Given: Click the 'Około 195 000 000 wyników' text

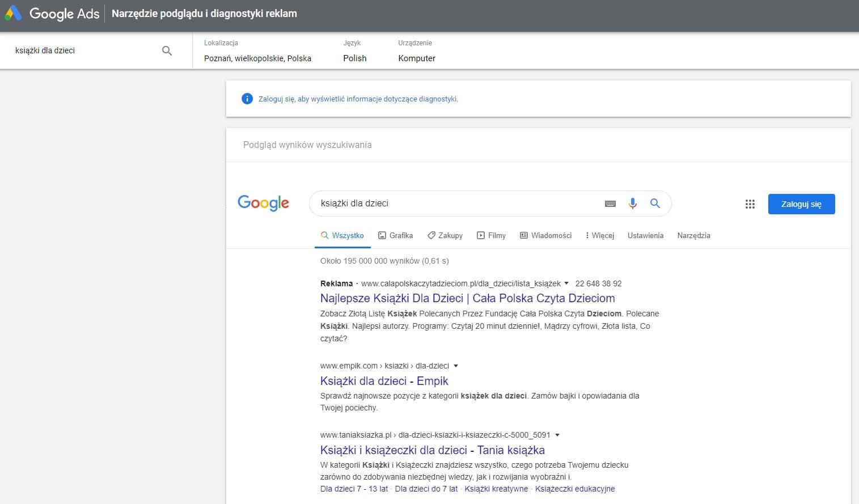Looking at the screenshot, I should pos(384,261).
